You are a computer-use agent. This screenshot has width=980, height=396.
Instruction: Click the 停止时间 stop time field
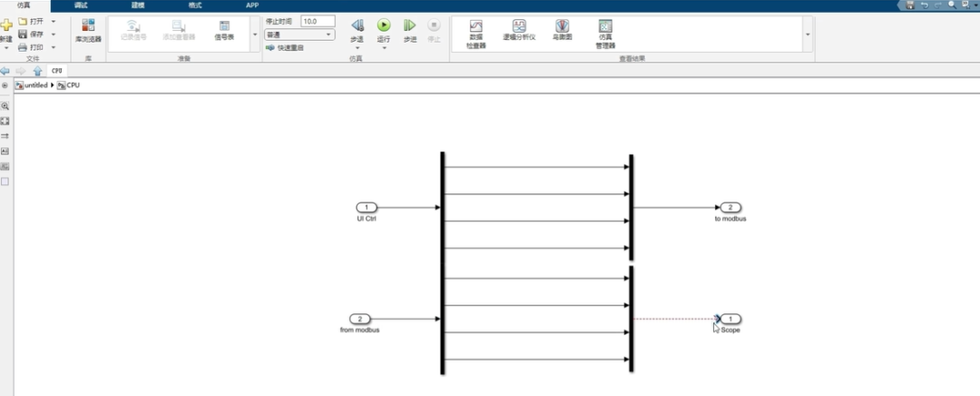pos(318,21)
